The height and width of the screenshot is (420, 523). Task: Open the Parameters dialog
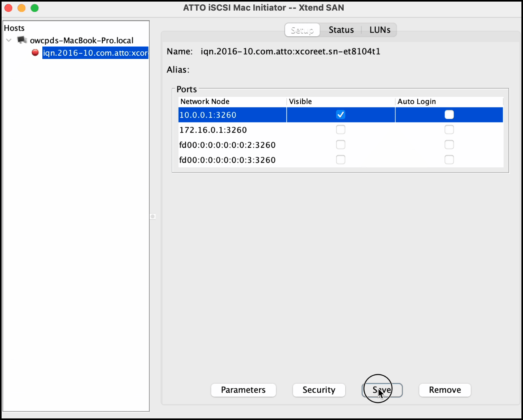pyautogui.click(x=243, y=390)
